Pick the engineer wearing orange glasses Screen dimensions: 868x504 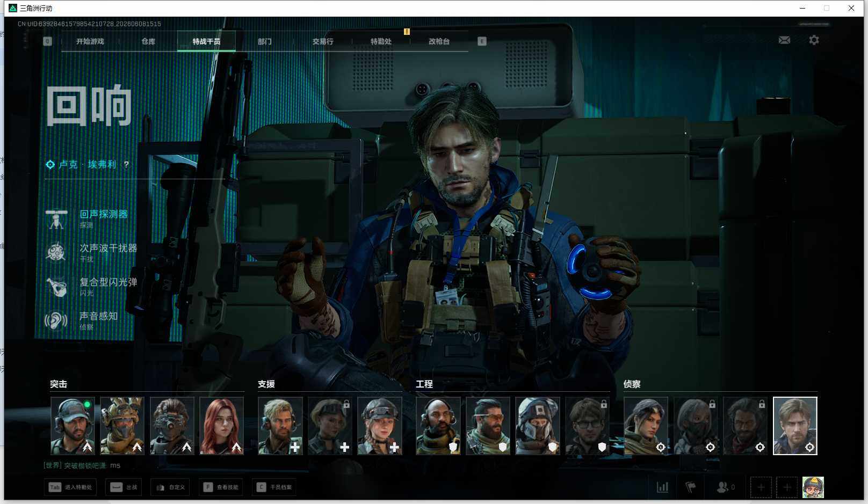[488, 426]
